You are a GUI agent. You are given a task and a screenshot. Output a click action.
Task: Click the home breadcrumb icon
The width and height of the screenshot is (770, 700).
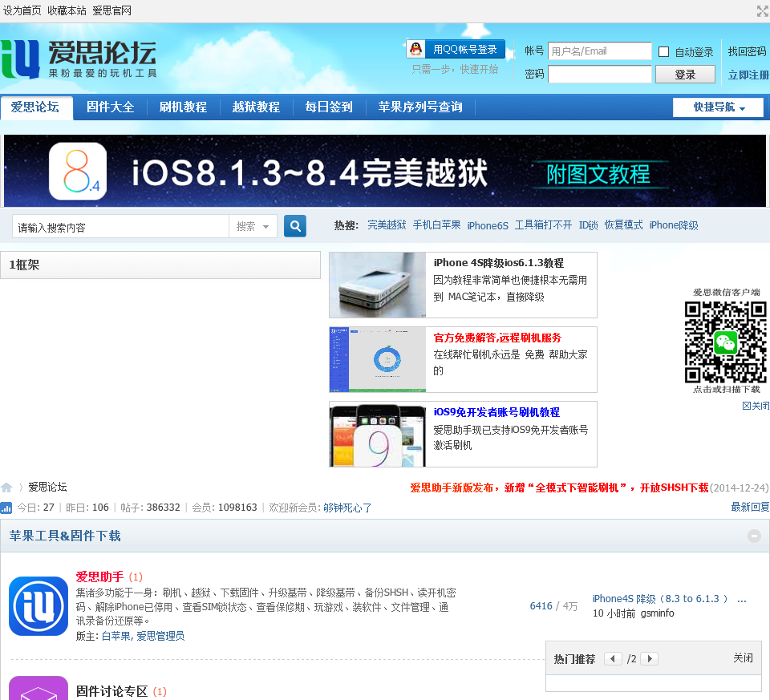(6, 488)
